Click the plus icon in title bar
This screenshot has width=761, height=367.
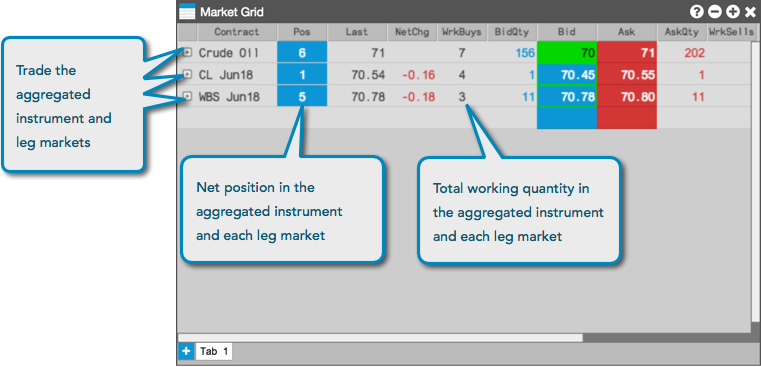(x=732, y=12)
